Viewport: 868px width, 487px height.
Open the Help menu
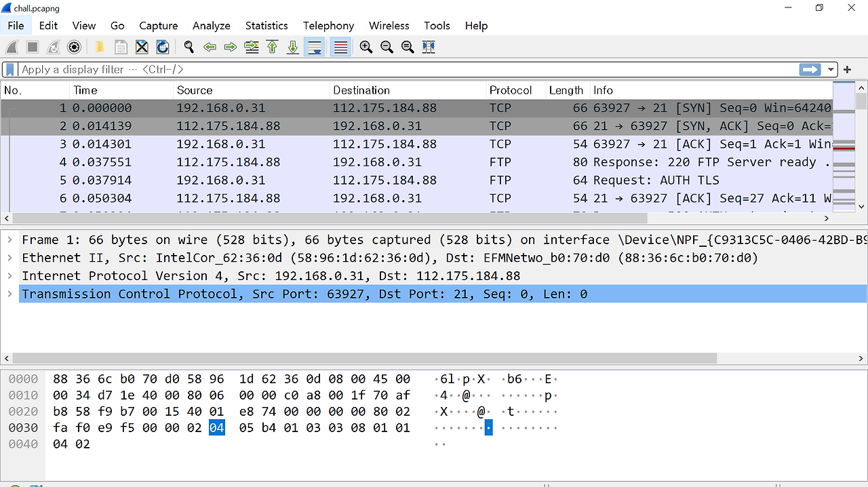(x=476, y=25)
